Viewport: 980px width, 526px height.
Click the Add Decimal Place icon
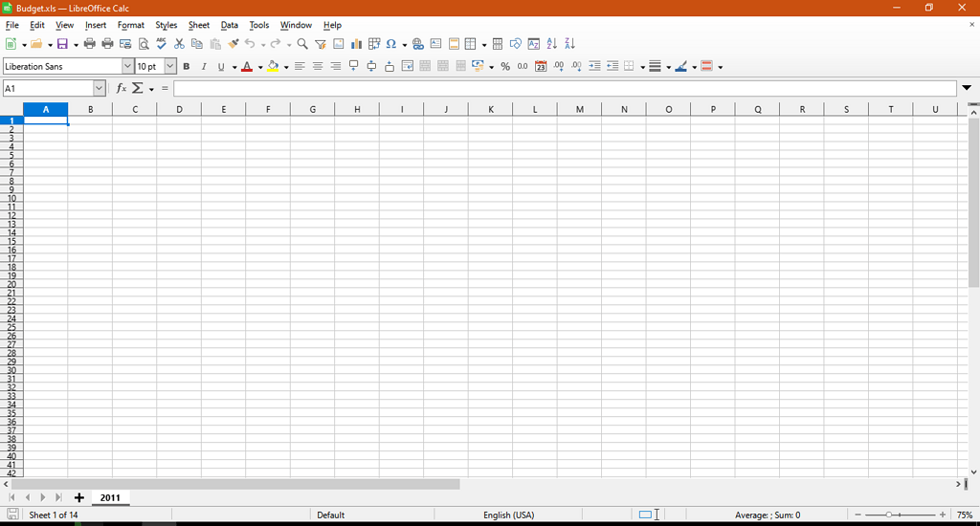(x=559, y=66)
